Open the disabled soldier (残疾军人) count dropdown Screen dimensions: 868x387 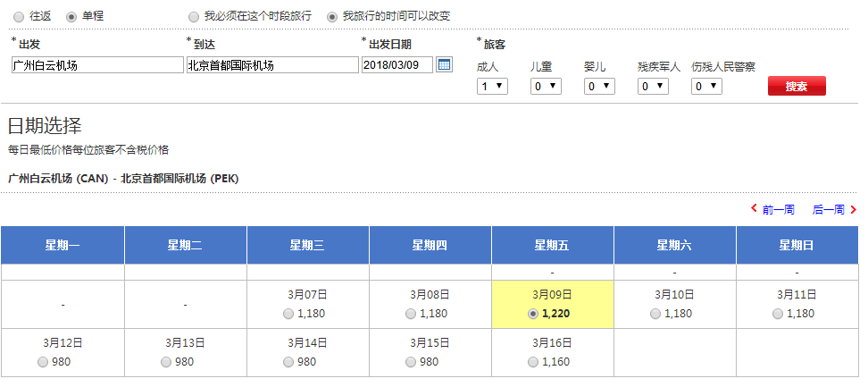coord(653,86)
